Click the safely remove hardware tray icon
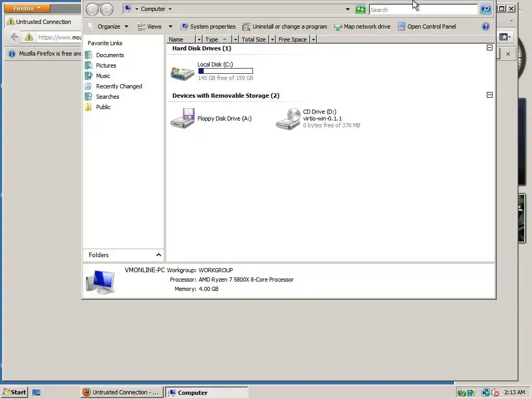The height and width of the screenshot is (399, 532). click(x=461, y=393)
